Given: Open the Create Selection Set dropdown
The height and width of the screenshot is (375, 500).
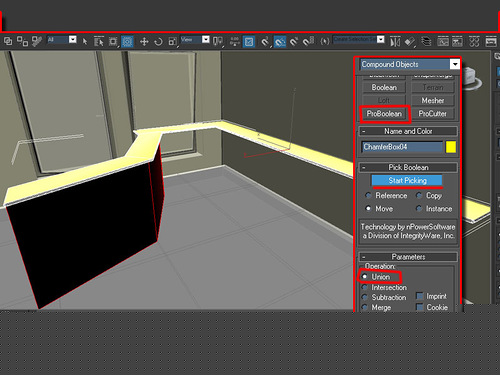Looking at the screenshot, I should pyautogui.click(x=381, y=40).
